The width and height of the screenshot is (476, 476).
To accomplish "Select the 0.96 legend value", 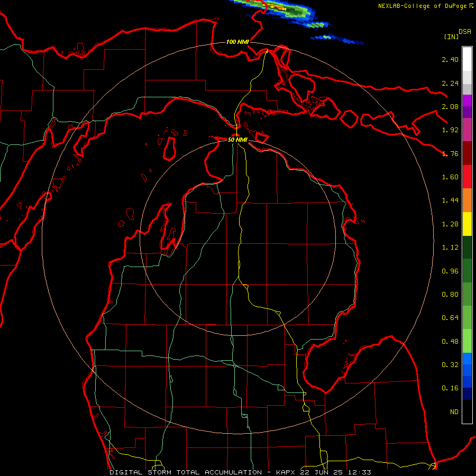I will pyautogui.click(x=450, y=271).
